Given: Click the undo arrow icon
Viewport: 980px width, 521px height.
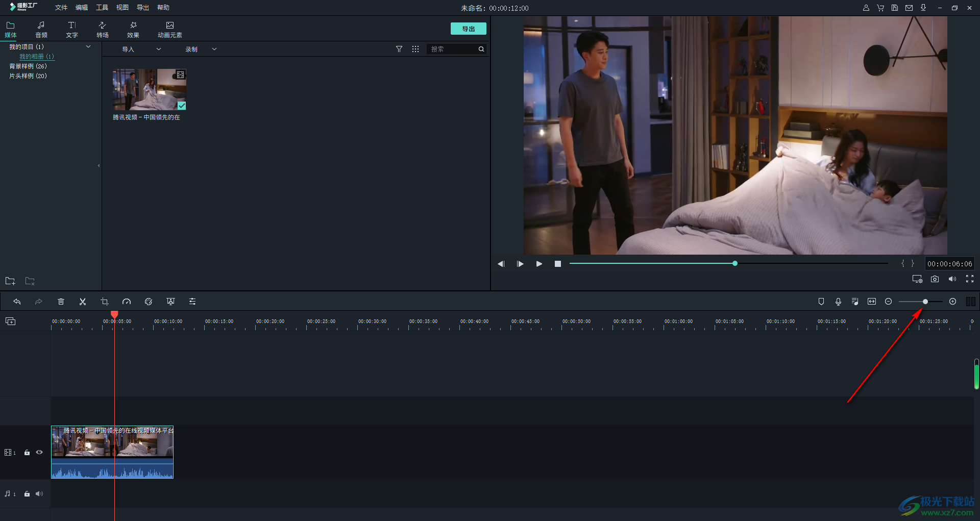Looking at the screenshot, I should [x=17, y=302].
